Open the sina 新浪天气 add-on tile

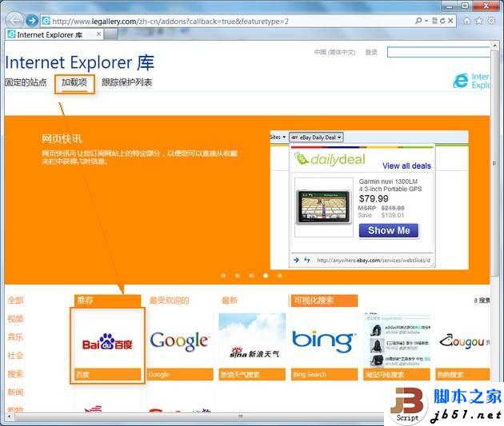click(252, 347)
